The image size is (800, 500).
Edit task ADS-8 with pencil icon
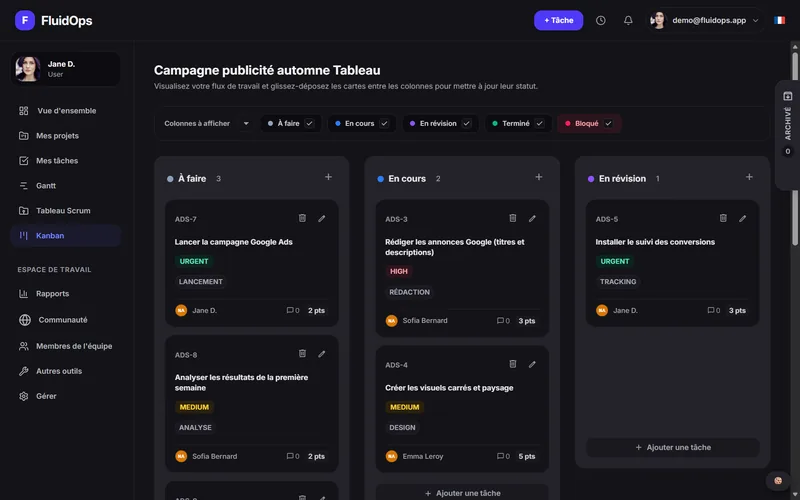click(321, 354)
